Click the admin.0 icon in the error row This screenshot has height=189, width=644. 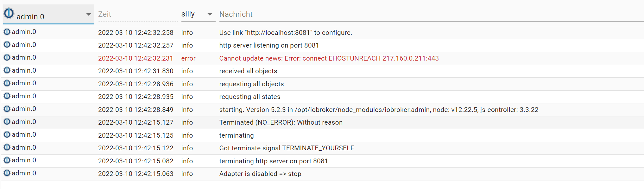pyautogui.click(x=7, y=57)
